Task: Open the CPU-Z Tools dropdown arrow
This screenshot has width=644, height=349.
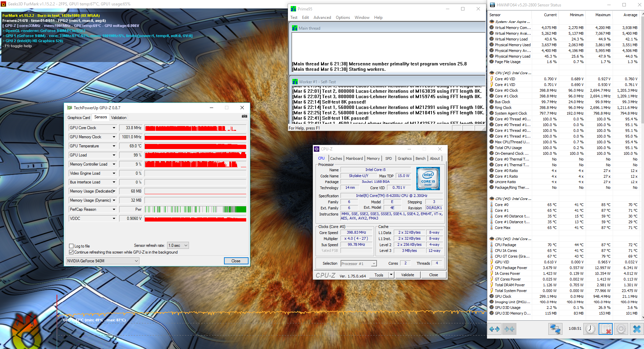Action: [x=391, y=275]
